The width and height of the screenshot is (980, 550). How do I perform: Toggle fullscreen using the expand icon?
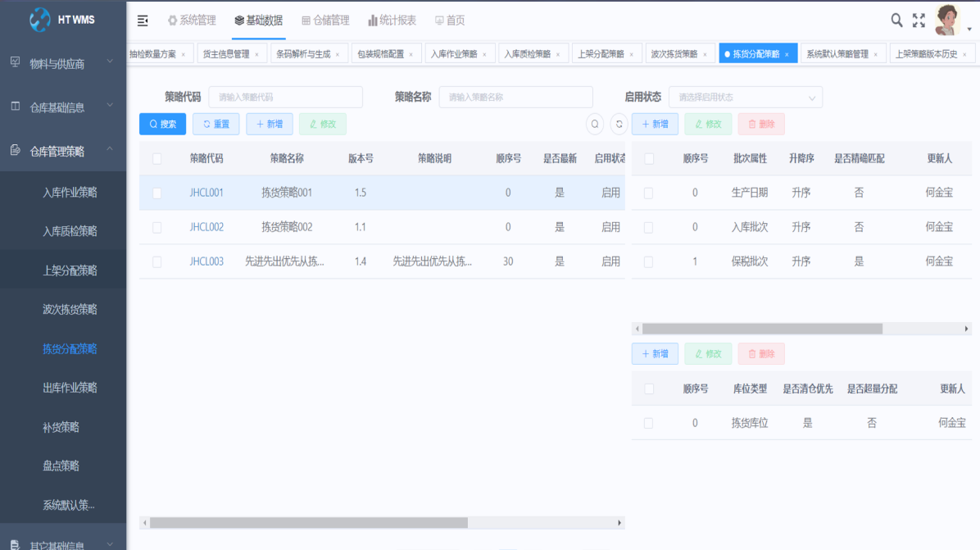(x=919, y=20)
